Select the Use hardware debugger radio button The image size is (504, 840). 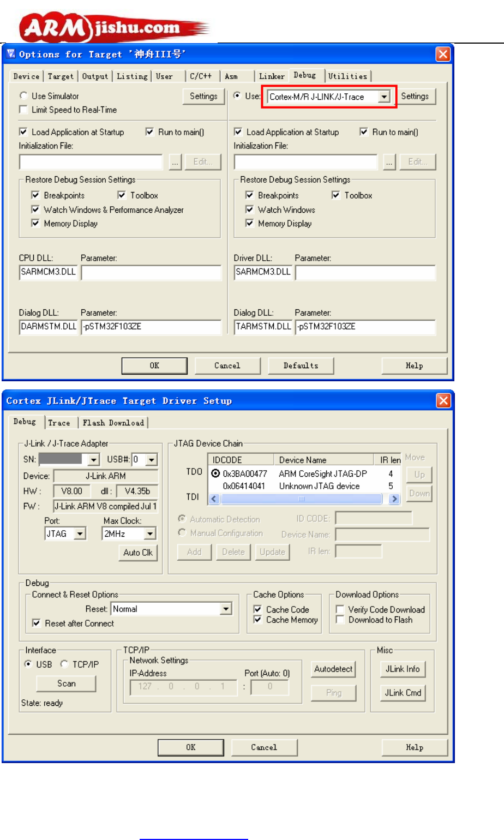coord(237,96)
